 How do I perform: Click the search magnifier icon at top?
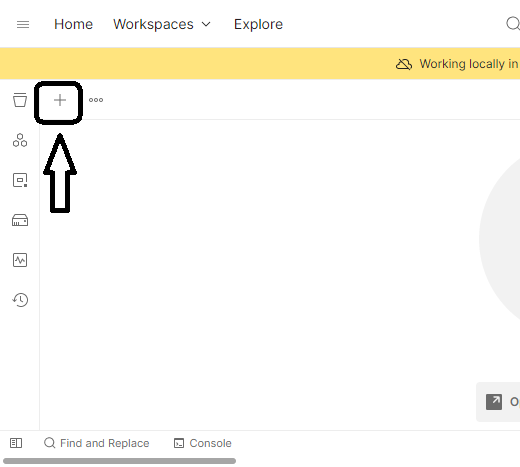tap(513, 24)
